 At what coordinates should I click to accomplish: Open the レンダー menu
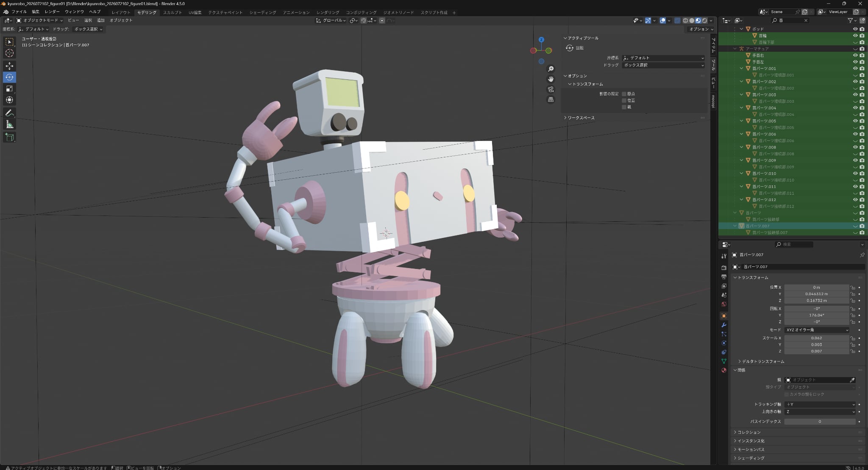[x=52, y=12]
